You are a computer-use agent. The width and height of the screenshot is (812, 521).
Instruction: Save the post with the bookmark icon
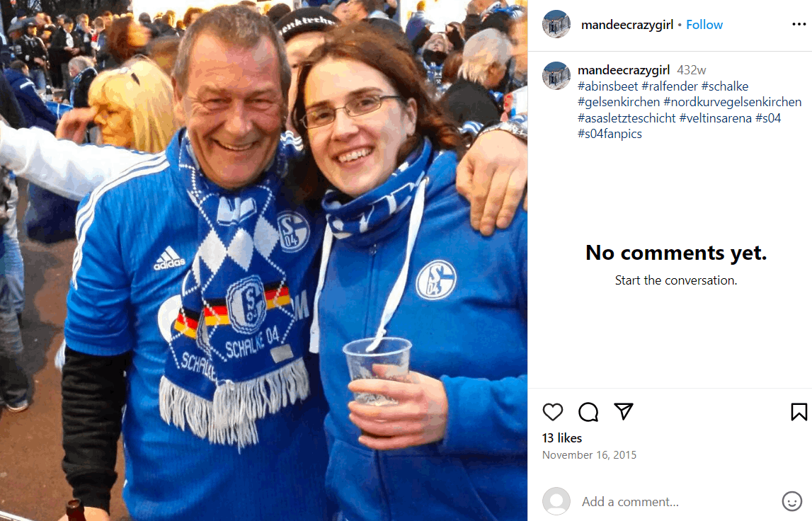coord(799,411)
